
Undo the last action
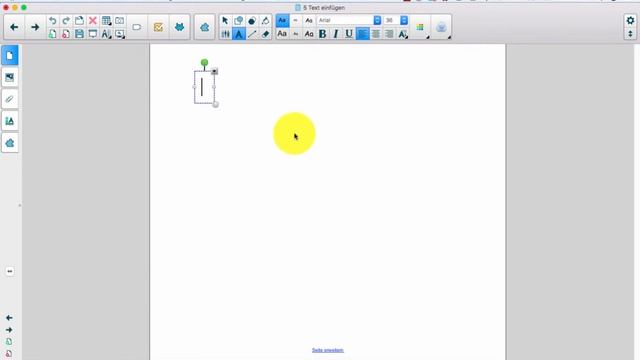point(52,20)
